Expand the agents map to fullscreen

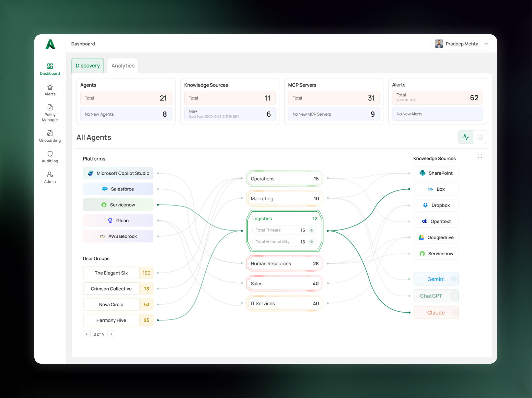coord(480,156)
